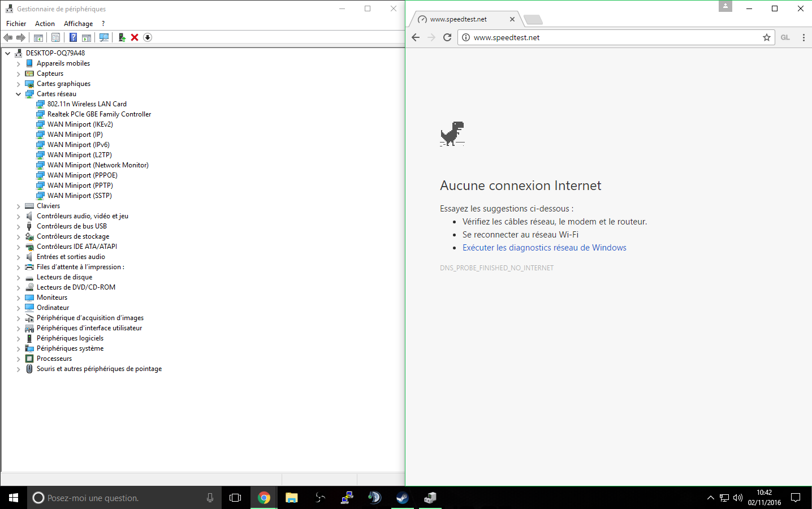812x509 pixels.
Task: Scan for hardware changes via monitor-magnifier icon
Action: [x=104, y=37]
